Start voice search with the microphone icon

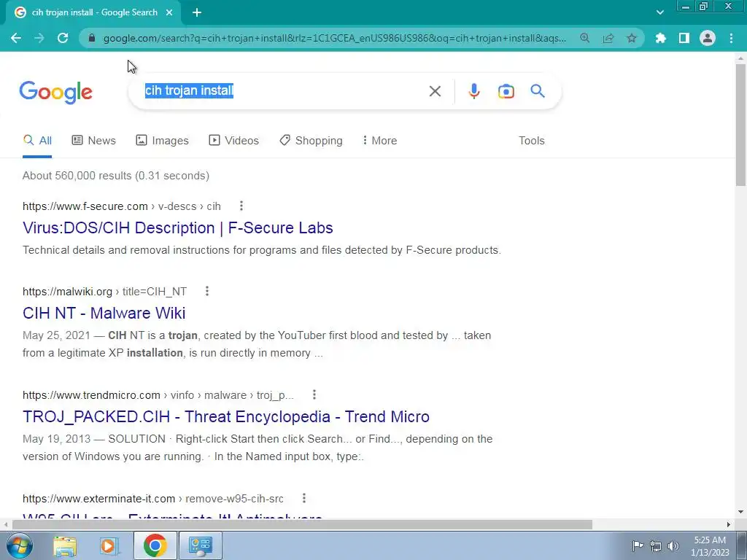[x=473, y=91]
